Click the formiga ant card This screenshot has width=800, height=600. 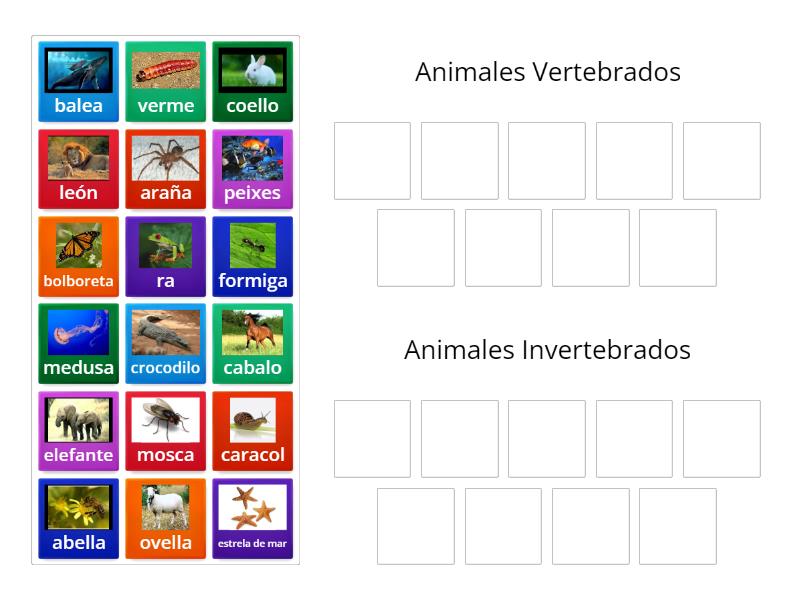point(253,256)
